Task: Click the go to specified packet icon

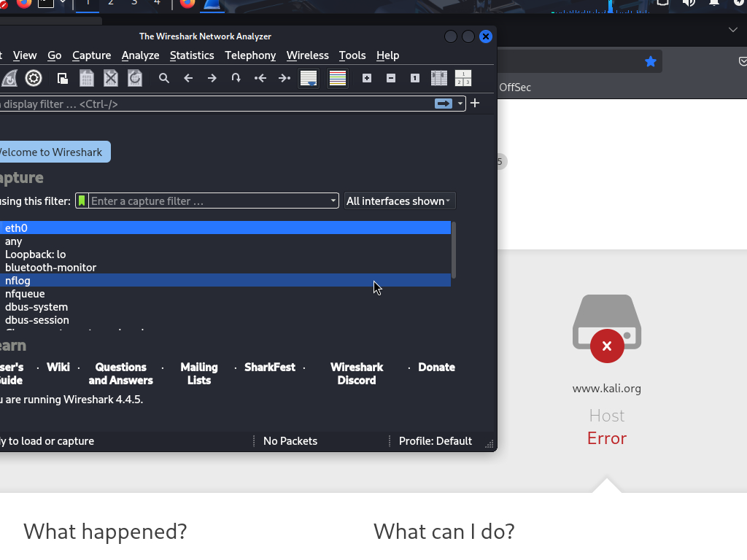Action: tap(236, 78)
